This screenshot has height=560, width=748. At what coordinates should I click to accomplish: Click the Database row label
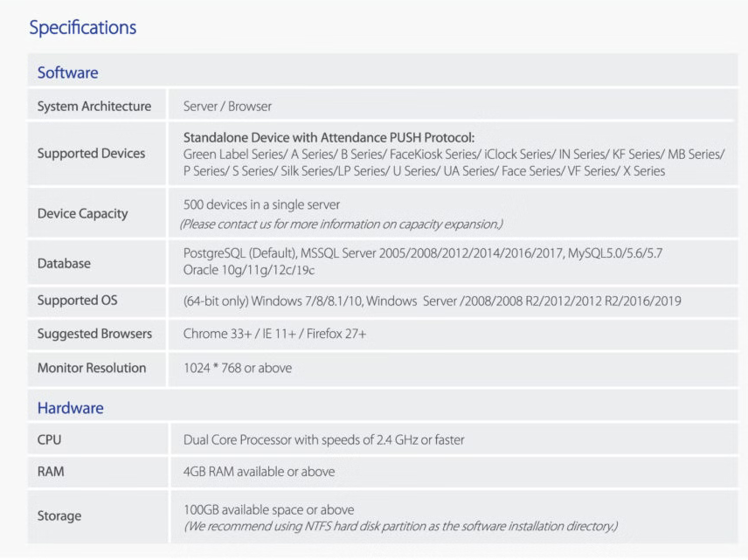(x=64, y=263)
